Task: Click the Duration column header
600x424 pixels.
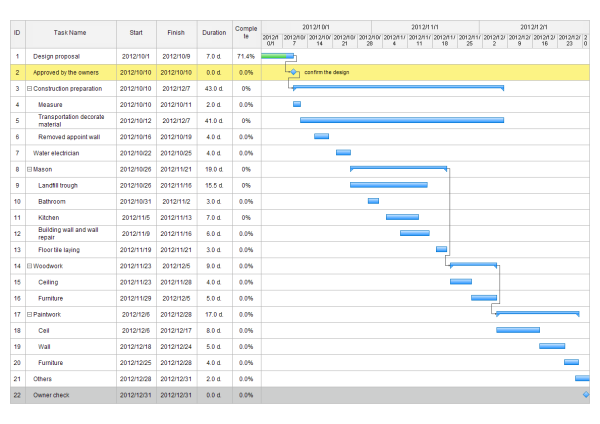Action: (x=213, y=33)
